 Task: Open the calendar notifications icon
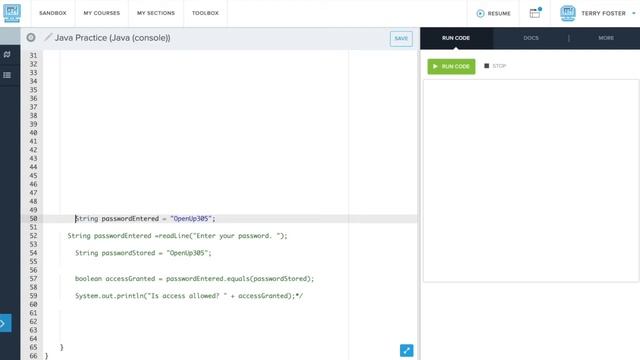(535, 13)
